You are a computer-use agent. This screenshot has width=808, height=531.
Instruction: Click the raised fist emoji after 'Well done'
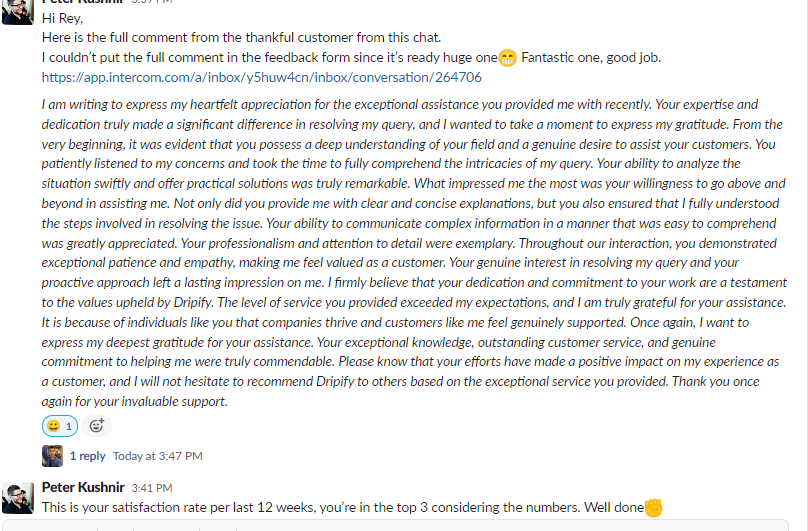tap(654, 507)
